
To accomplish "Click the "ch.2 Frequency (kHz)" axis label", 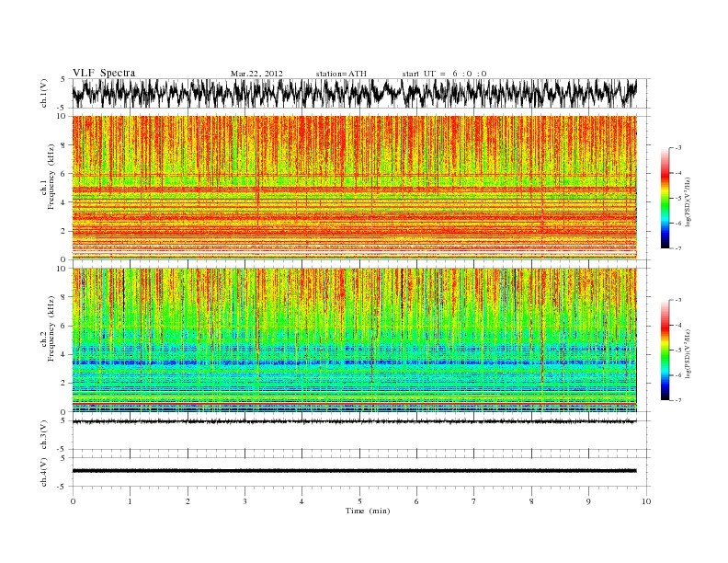I will coord(49,341).
